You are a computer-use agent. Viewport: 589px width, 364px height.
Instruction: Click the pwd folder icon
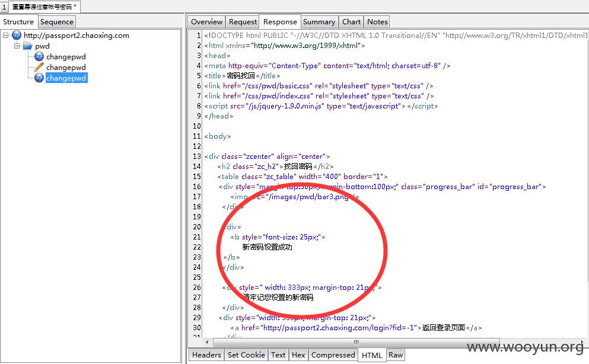28,46
